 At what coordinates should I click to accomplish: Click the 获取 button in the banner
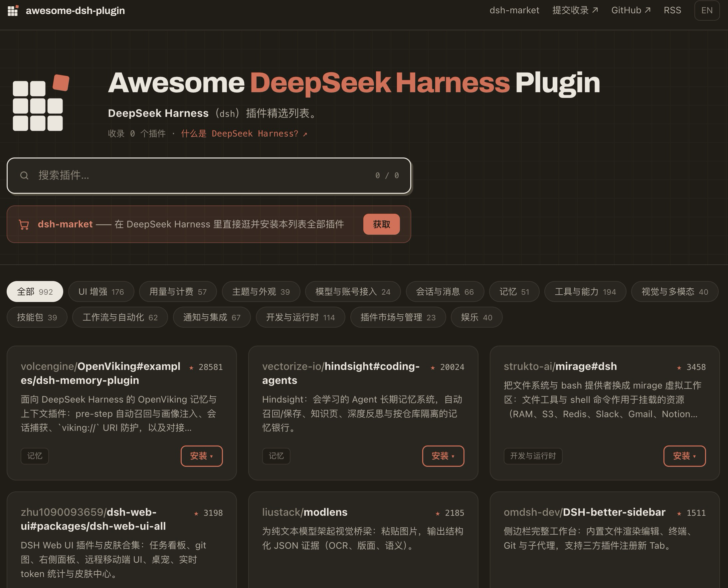pos(381,224)
